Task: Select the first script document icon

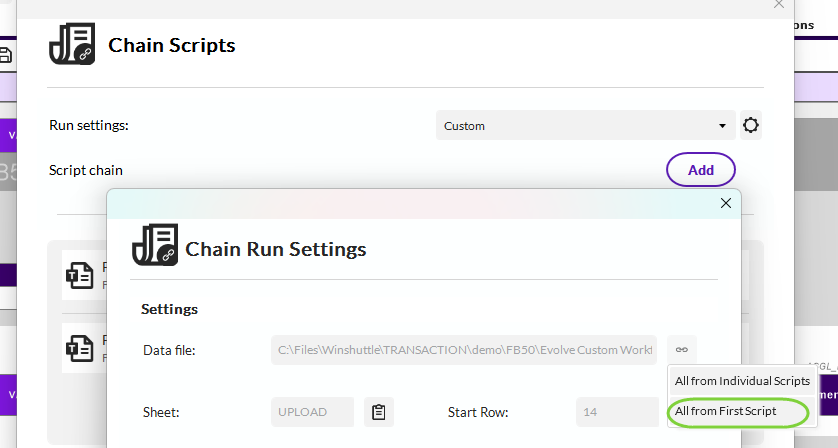Action: pyautogui.click(x=80, y=275)
